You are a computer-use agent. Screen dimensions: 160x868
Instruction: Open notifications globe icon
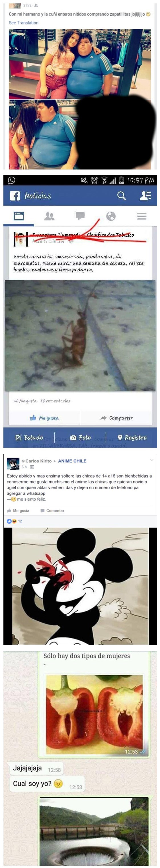[x=111, y=216]
